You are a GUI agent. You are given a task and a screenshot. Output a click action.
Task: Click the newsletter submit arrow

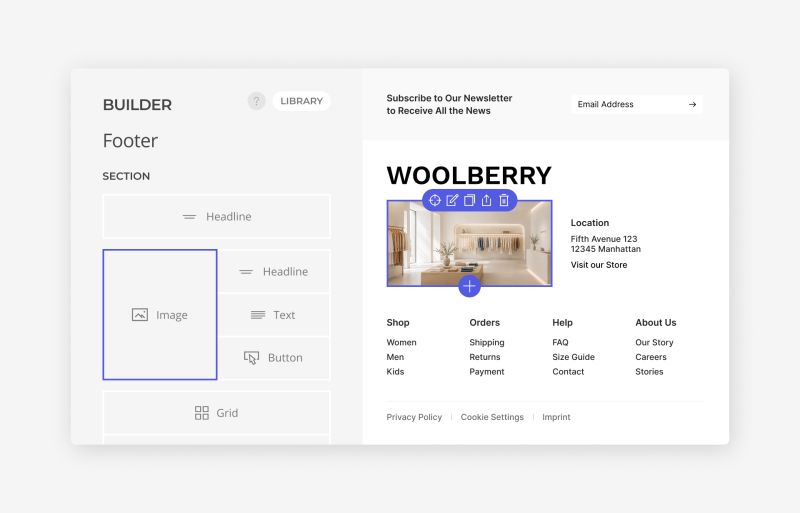[692, 104]
